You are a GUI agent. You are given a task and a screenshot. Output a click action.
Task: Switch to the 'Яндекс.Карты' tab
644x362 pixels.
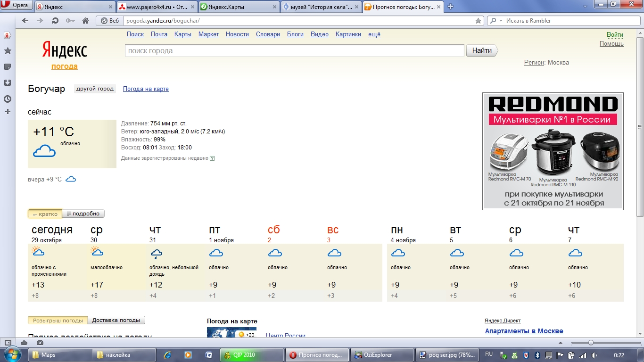point(238,7)
